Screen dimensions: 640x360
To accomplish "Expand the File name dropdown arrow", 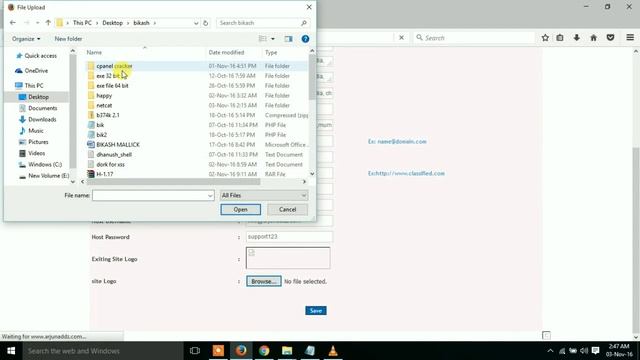I will [210, 196].
